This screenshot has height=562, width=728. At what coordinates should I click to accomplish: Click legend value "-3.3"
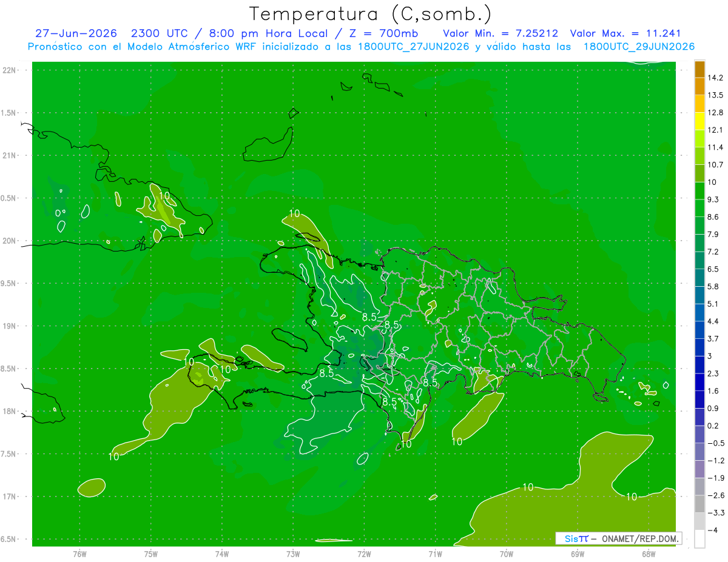pyautogui.click(x=716, y=513)
